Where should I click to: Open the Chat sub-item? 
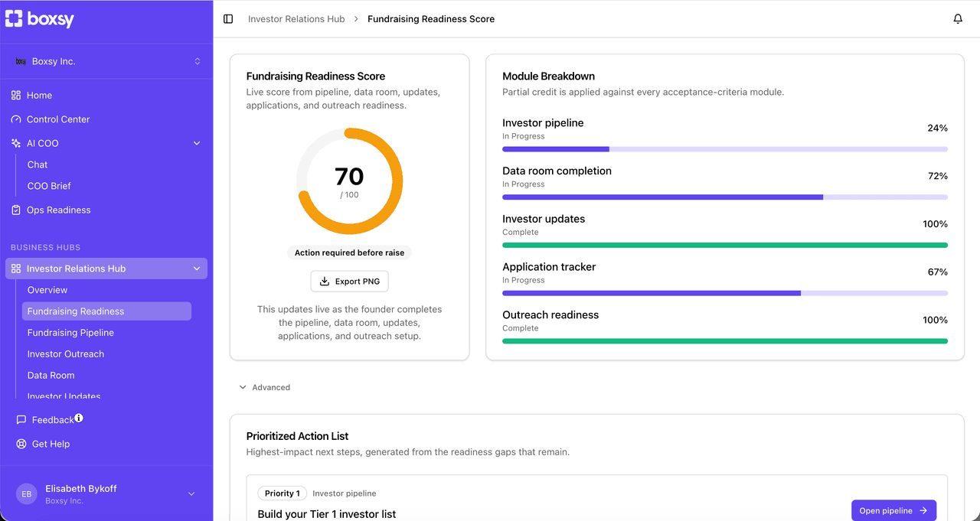click(x=38, y=164)
